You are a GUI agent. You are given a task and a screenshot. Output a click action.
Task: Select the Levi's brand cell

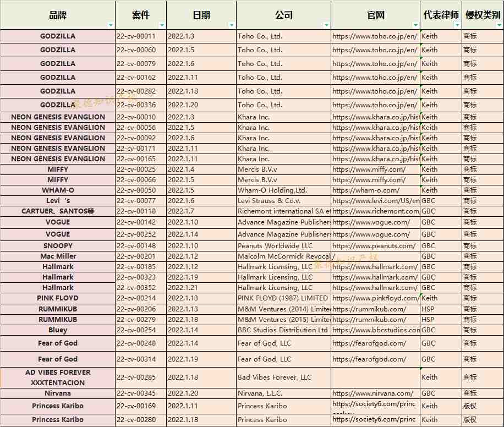click(58, 201)
